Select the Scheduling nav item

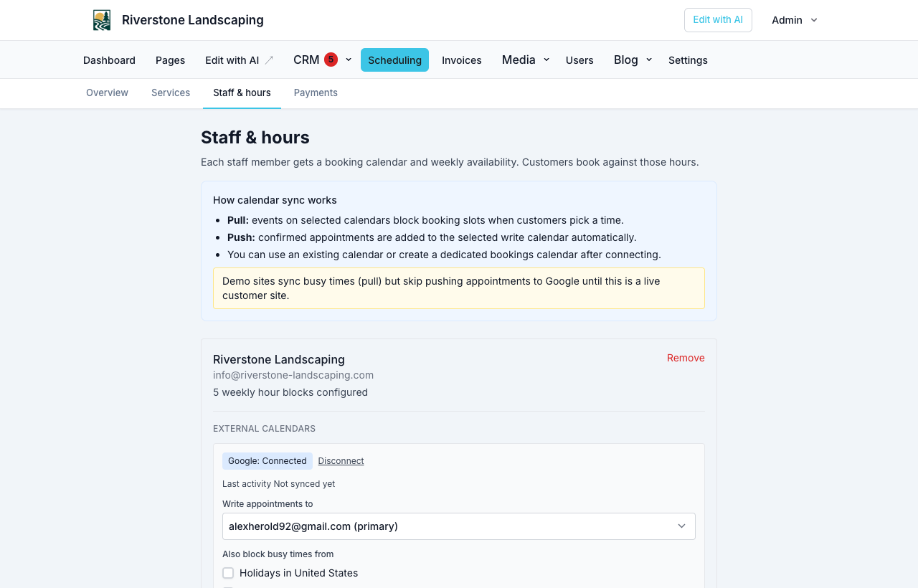tap(394, 60)
